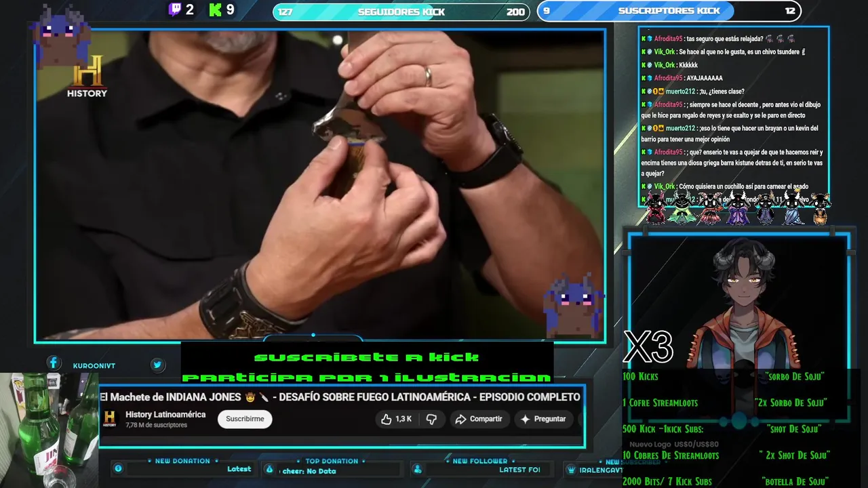
Task: Click the 'NEW FOLLOWER' label
Action: point(480,461)
